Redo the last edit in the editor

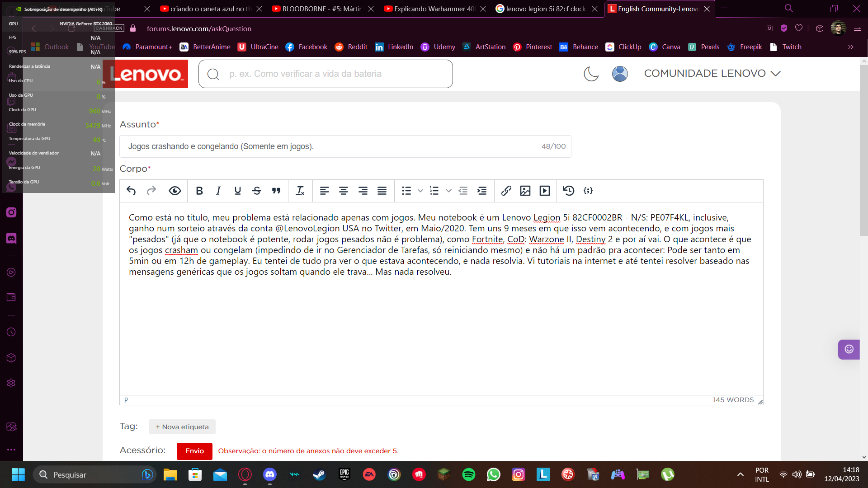[151, 191]
